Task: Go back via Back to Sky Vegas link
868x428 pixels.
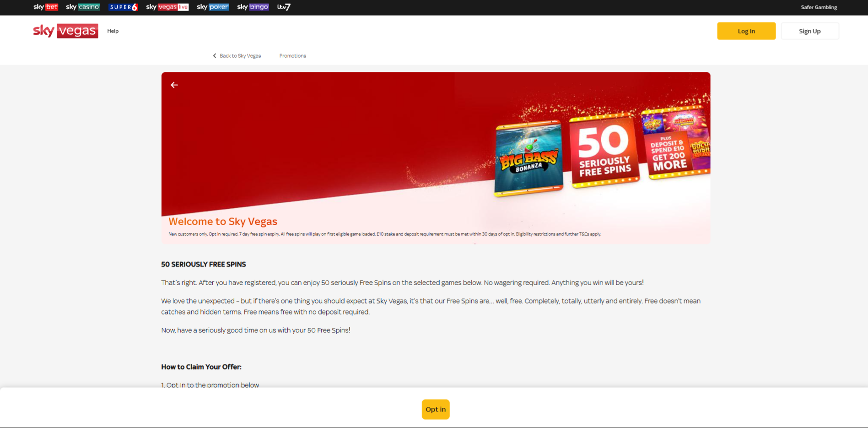Action: coord(240,56)
